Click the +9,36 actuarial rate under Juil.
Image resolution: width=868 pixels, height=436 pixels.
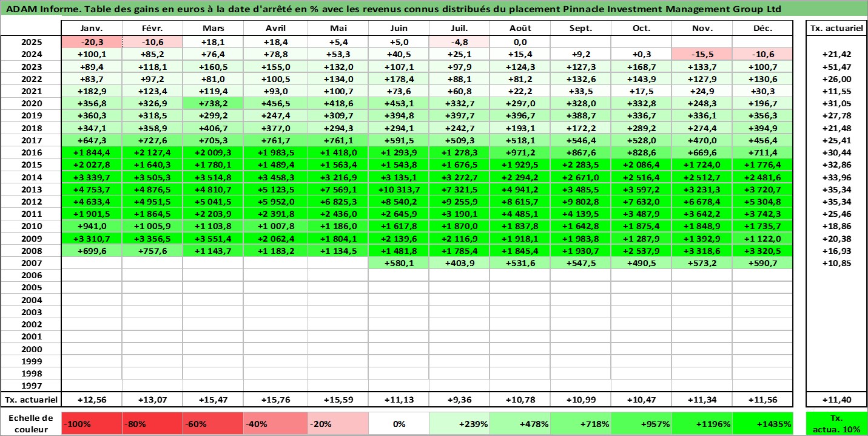pyautogui.click(x=459, y=400)
